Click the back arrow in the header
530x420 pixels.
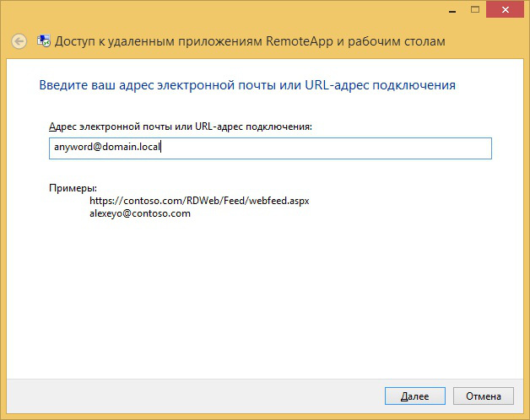tap(19, 40)
